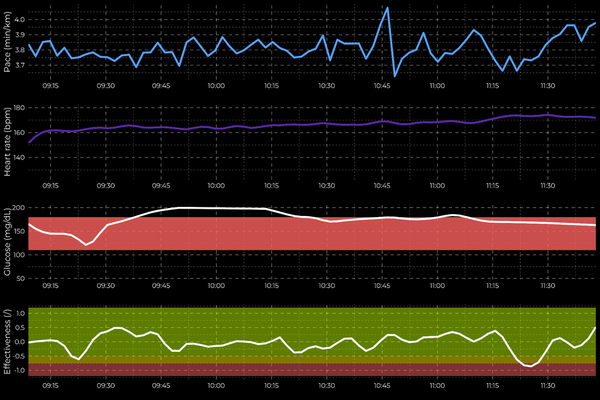
Task: Select the 4.0 tick on the pace axis
Action: pyautogui.click(x=19, y=19)
